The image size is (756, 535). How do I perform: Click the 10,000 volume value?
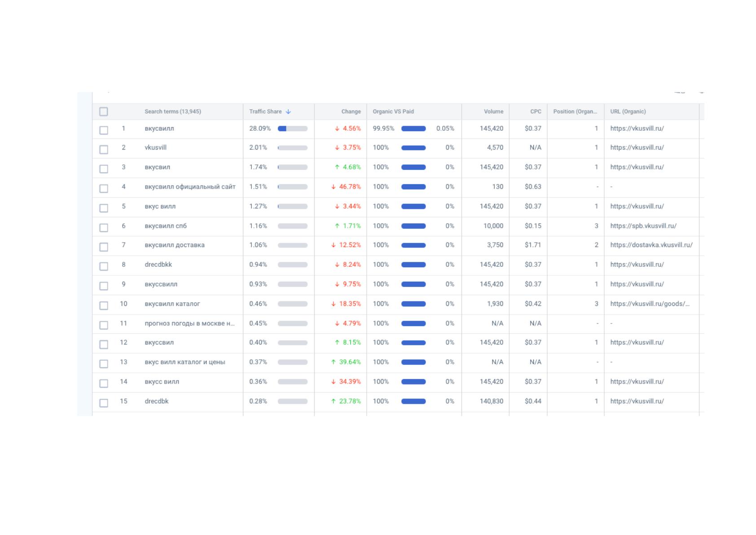[x=493, y=226]
